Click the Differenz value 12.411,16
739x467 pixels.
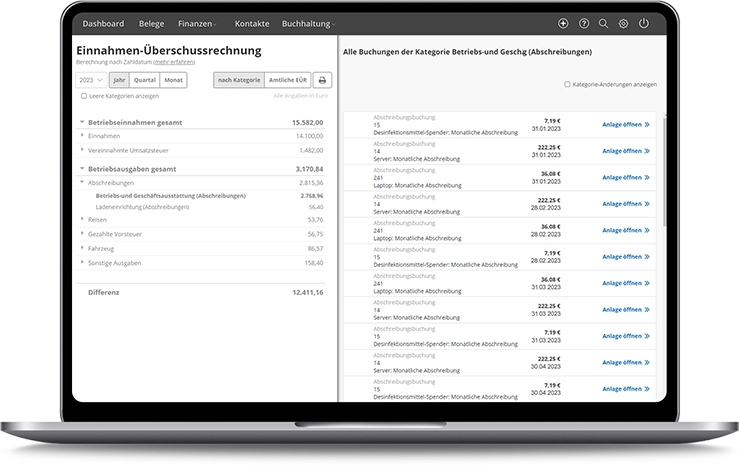click(x=308, y=292)
